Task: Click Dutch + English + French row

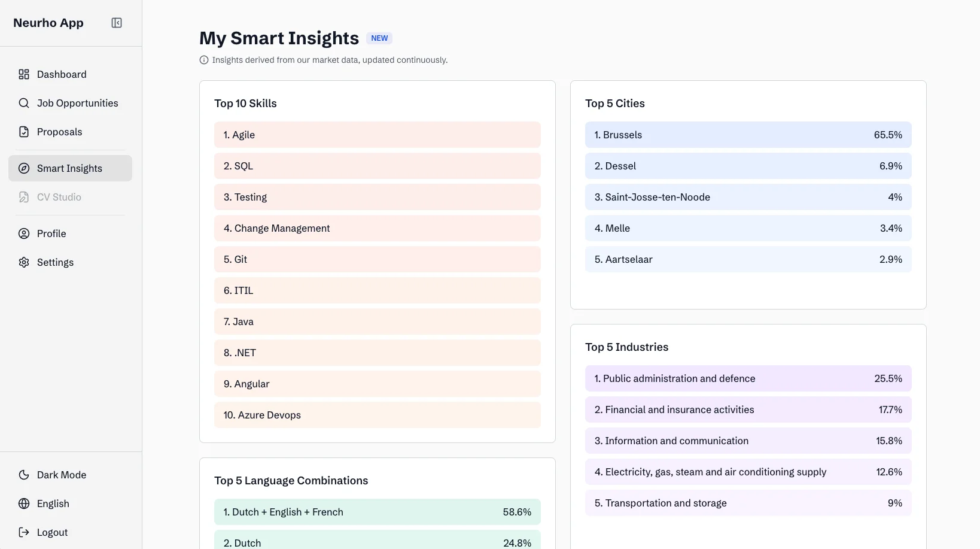Action: pyautogui.click(x=378, y=512)
